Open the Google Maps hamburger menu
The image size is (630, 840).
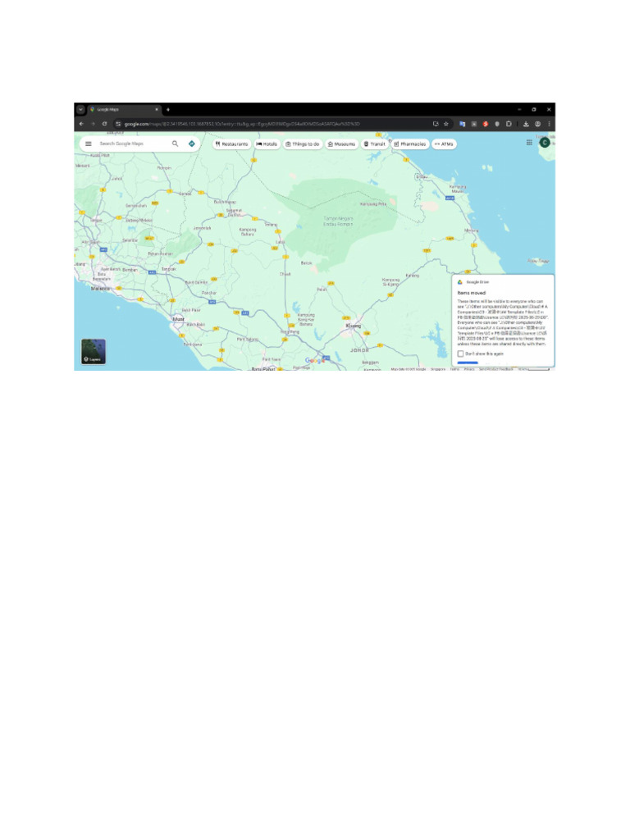(89, 144)
